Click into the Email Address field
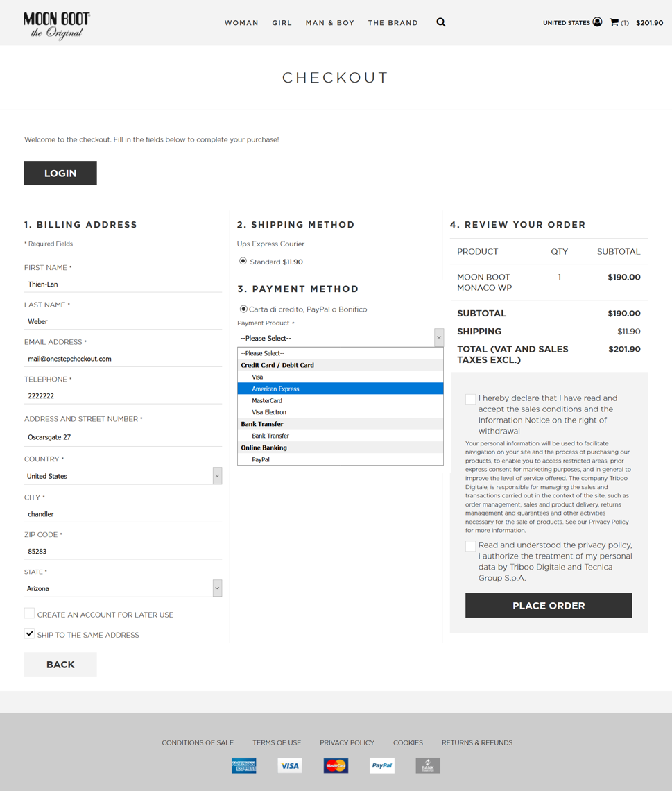The width and height of the screenshot is (672, 791). pyautogui.click(x=123, y=359)
